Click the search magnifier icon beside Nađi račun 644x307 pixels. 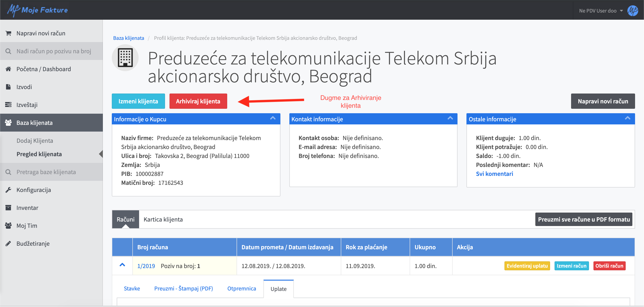(8, 51)
